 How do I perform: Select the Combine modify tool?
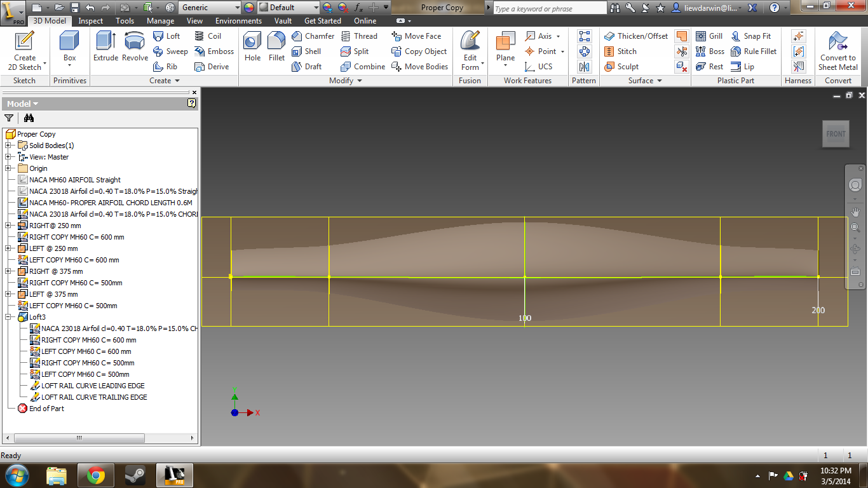pos(362,66)
